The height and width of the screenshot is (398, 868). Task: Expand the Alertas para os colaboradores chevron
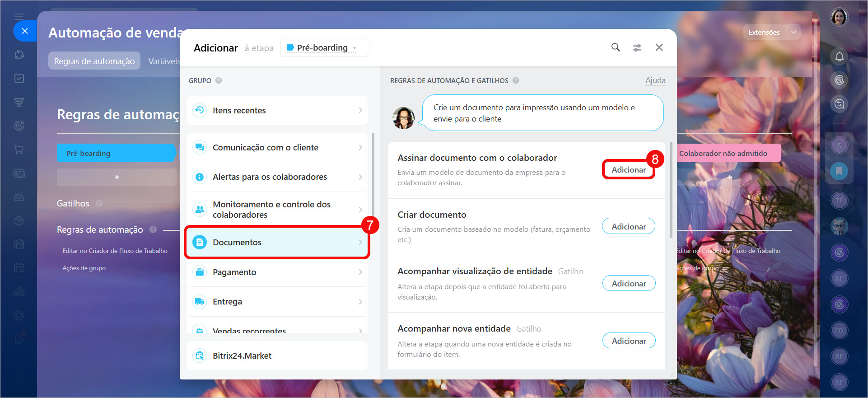tap(360, 177)
